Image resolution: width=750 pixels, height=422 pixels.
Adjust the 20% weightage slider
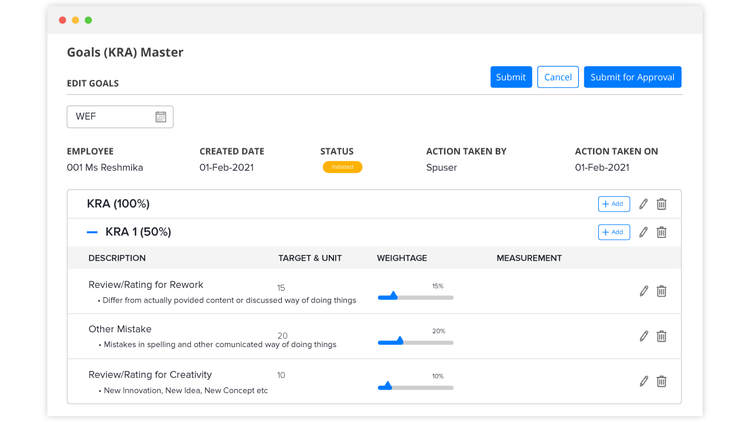pyautogui.click(x=415, y=342)
